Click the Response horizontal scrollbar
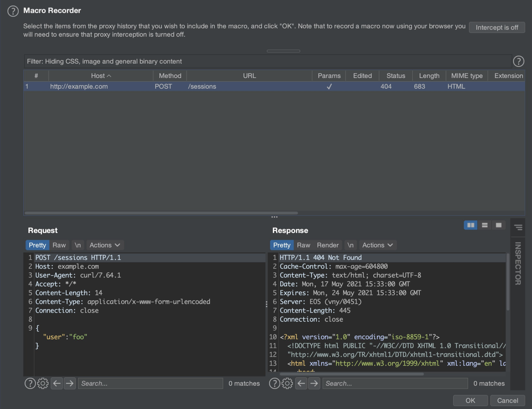The height and width of the screenshot is (409, 532). (x=352, y=374)
